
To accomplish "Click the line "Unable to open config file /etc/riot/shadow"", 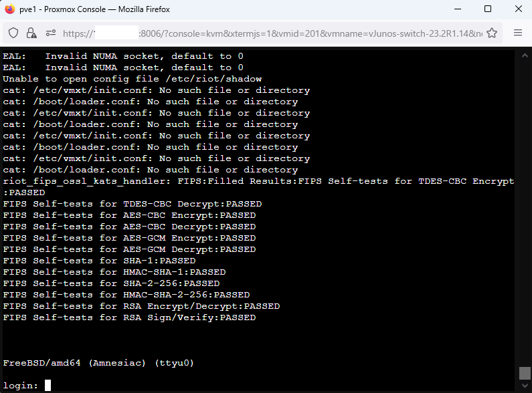I will 132,79.
